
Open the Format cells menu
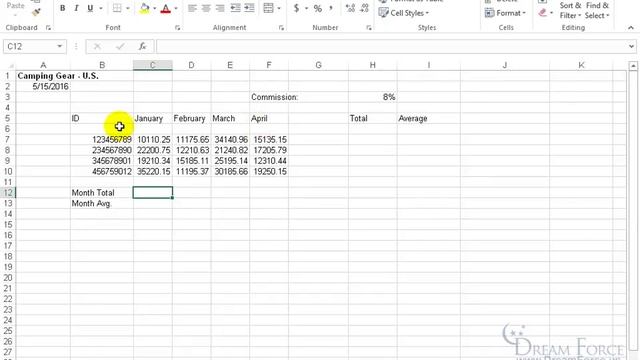pyautogui.click(x=505, y=13)
